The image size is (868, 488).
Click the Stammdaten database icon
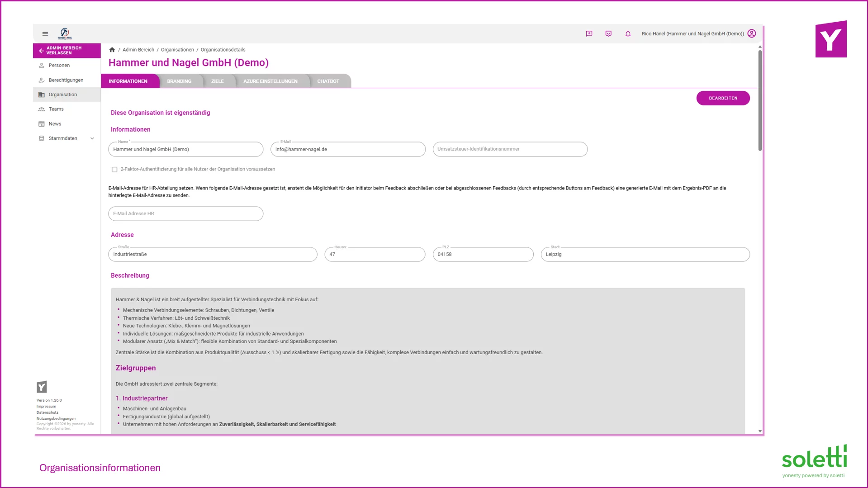tap(42, 138)
